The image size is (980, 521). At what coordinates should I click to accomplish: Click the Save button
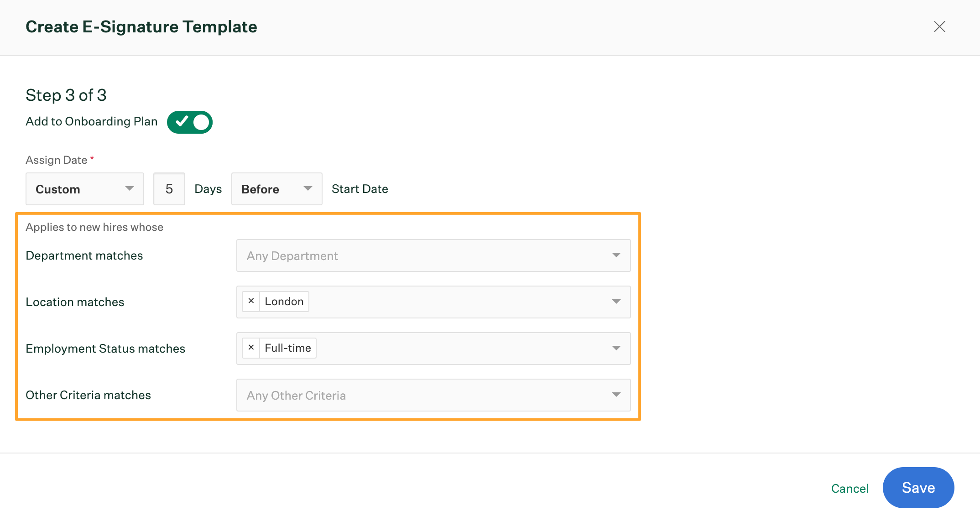coord(918,488)
